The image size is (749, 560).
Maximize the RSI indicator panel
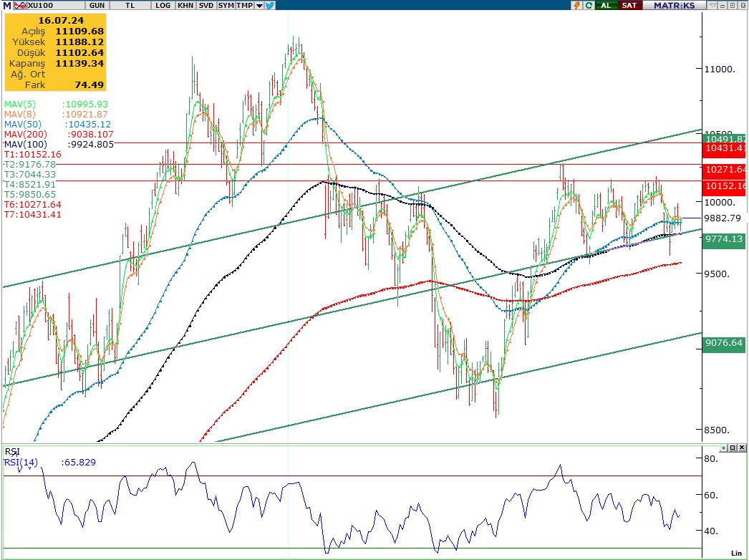[733, 448]
